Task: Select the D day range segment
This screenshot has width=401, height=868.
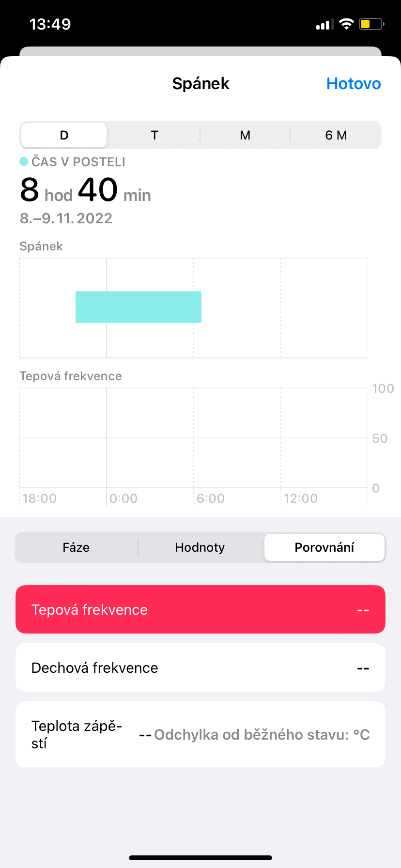Action: (x=64, y=135)
